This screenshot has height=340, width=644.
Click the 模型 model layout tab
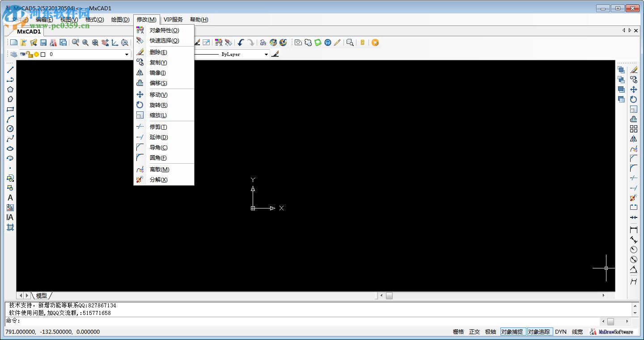42,296
